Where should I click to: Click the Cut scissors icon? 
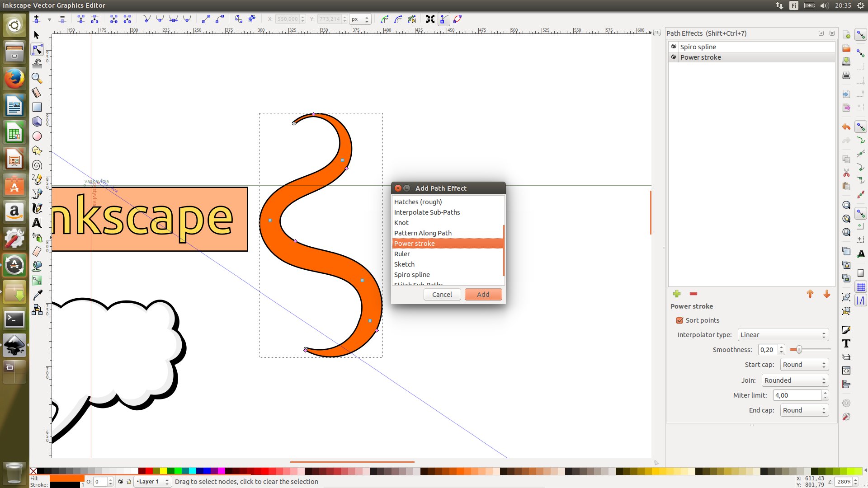coord(846,173)
